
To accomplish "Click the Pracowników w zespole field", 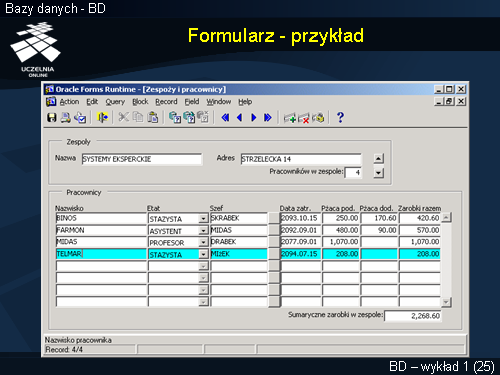I will [x=353, y=173].
